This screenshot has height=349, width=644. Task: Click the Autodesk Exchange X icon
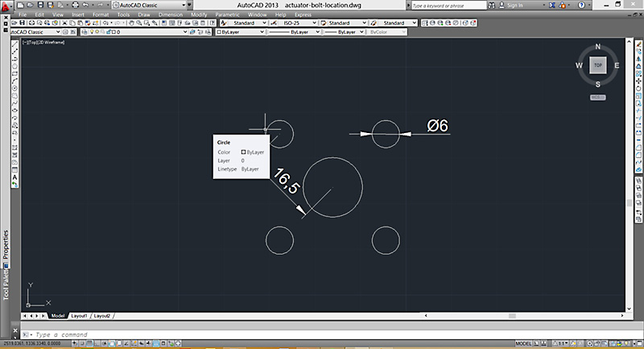(x=552, y=6)
